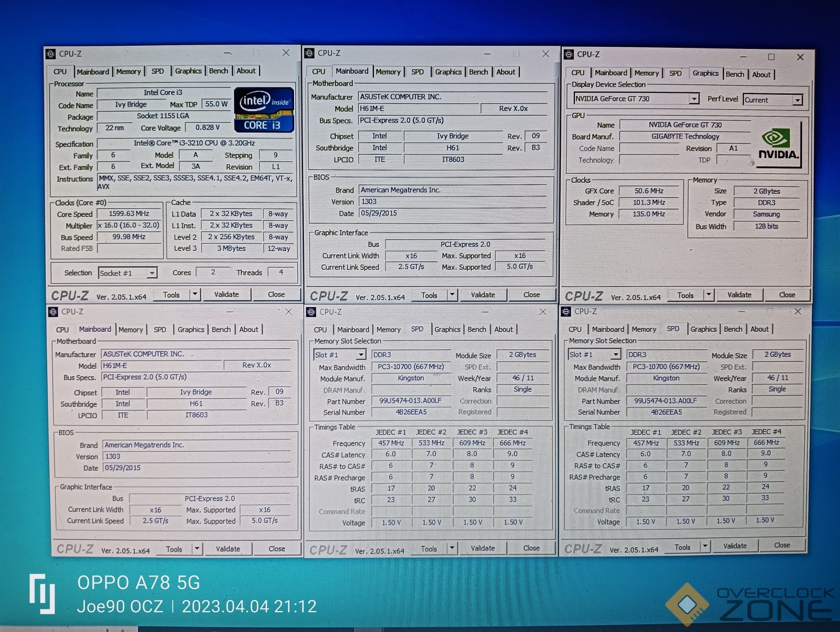Viewport: 840px width, 632px height.
Task: Select the Memory tab in the Graphics window
Action: click(x=647, y=73)
